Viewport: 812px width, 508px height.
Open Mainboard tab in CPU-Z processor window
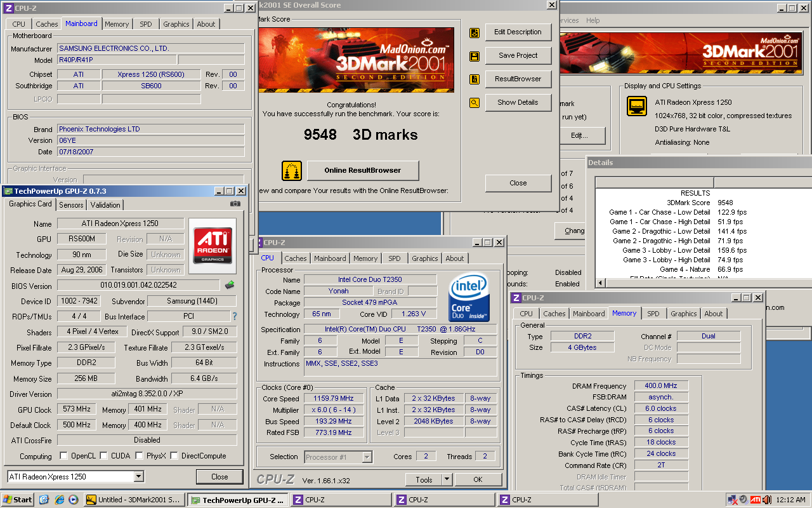pos(331,258)
